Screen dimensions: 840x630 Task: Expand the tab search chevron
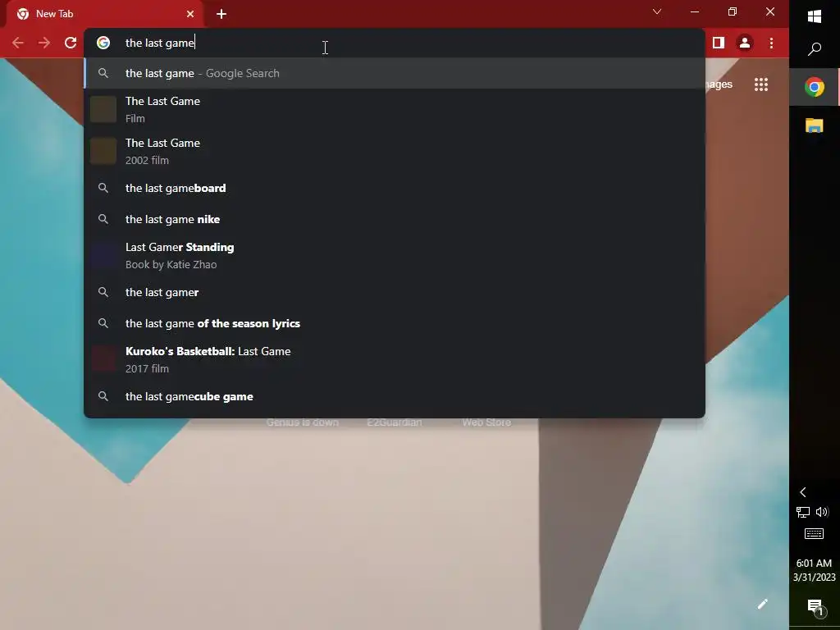point(657,11)
